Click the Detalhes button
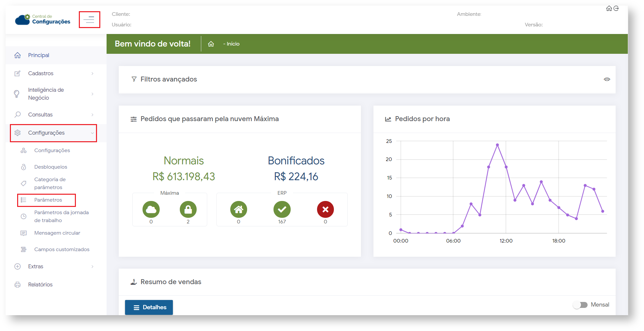 pyautogui.click(x=149, y=307)
